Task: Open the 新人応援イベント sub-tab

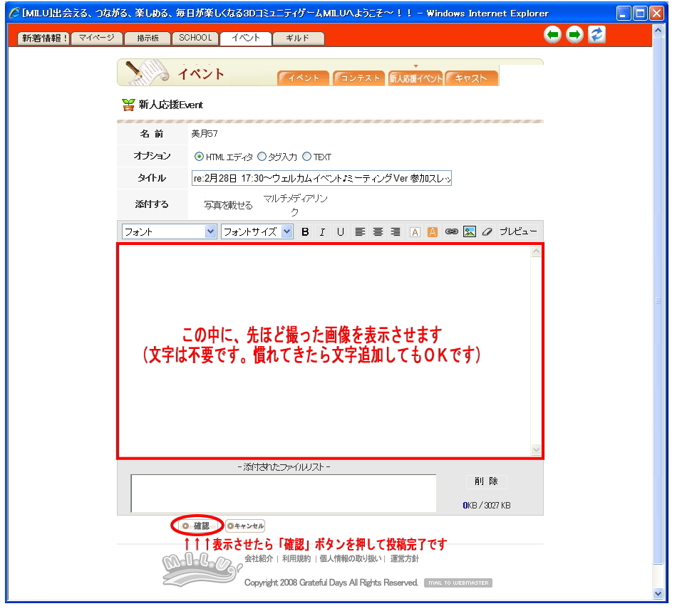Action: [415, 78]
